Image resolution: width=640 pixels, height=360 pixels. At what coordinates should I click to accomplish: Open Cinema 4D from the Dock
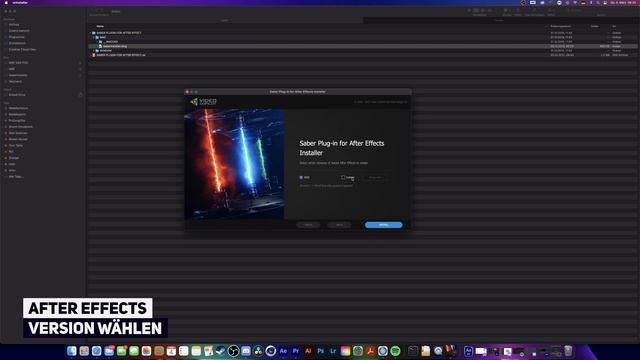coord(271,351)
